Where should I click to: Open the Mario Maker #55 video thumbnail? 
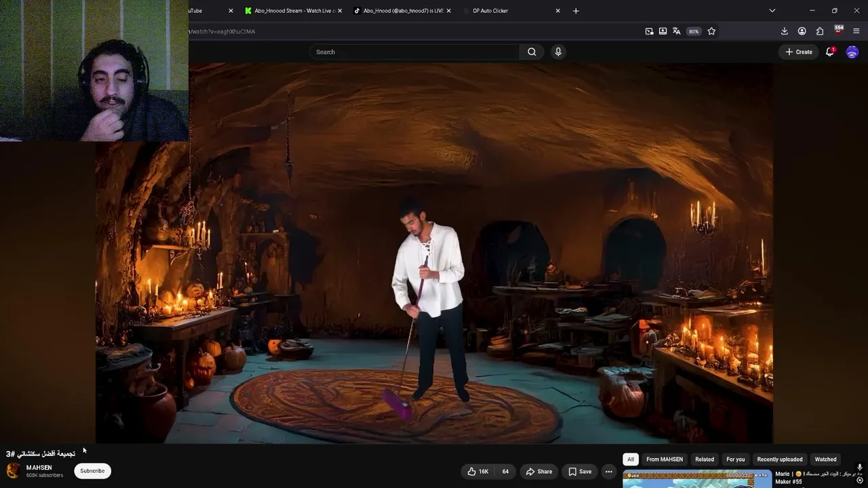coord(697,479)
